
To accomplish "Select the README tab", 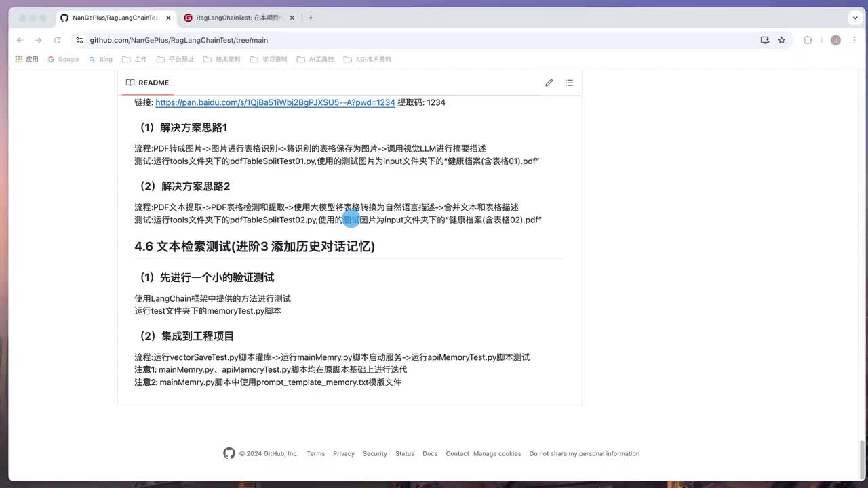I will [147, 83].
